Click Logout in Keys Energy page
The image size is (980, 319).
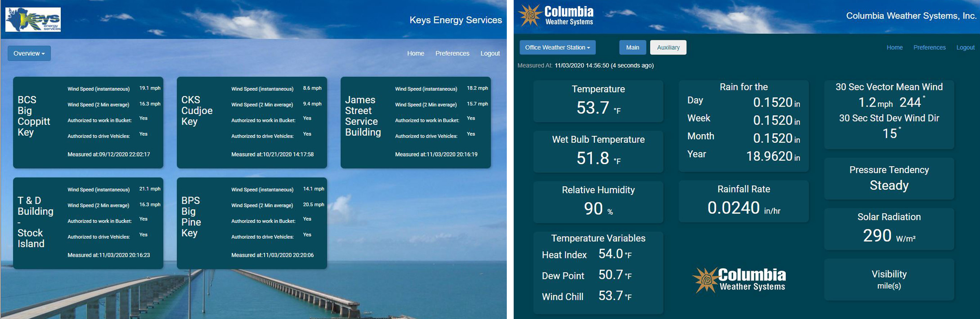click(x=490, y=53)
